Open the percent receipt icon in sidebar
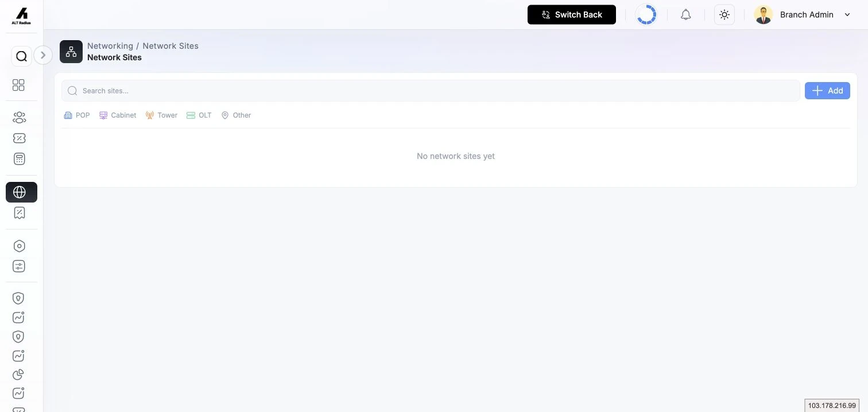The image size is (868, 412). click(x=19, y=213)
